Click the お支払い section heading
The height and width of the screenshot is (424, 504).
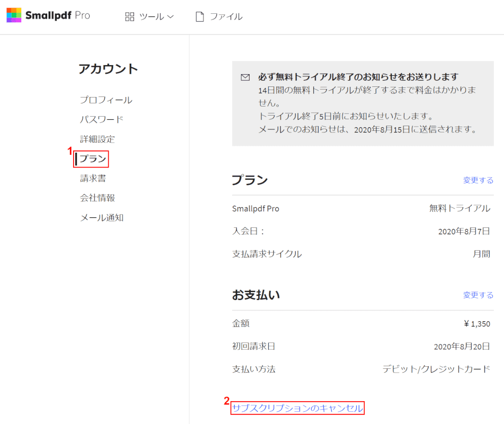(x=256, y=295)
